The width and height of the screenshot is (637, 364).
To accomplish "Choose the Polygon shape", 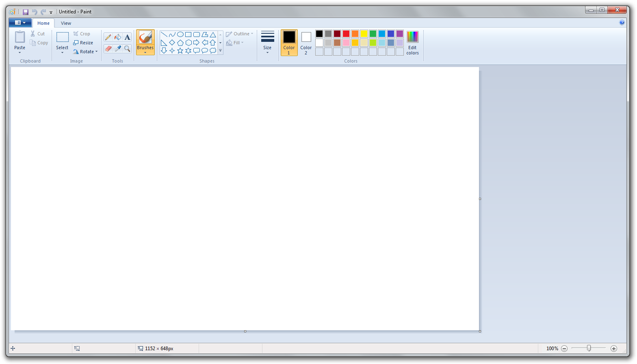I will point(204,35).
